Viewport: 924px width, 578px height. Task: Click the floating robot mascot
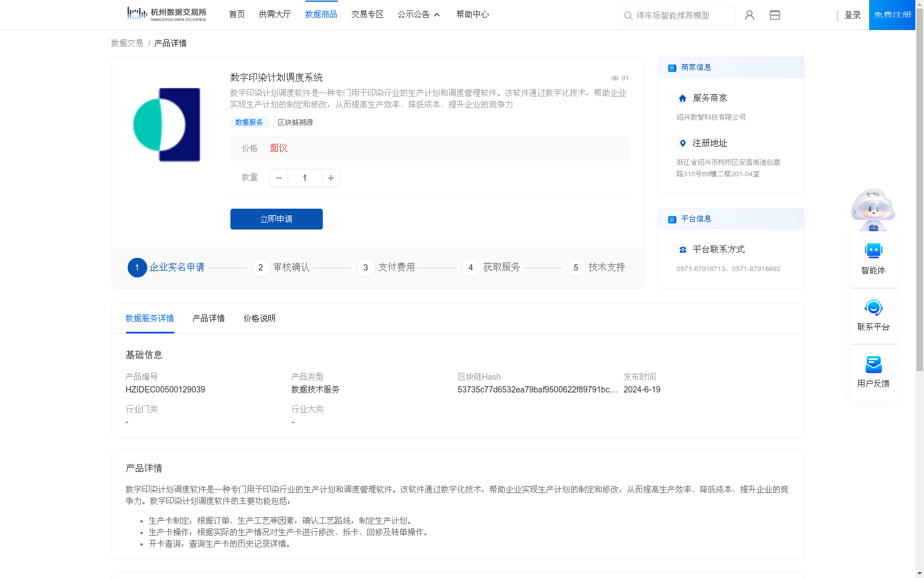point(873,210)
